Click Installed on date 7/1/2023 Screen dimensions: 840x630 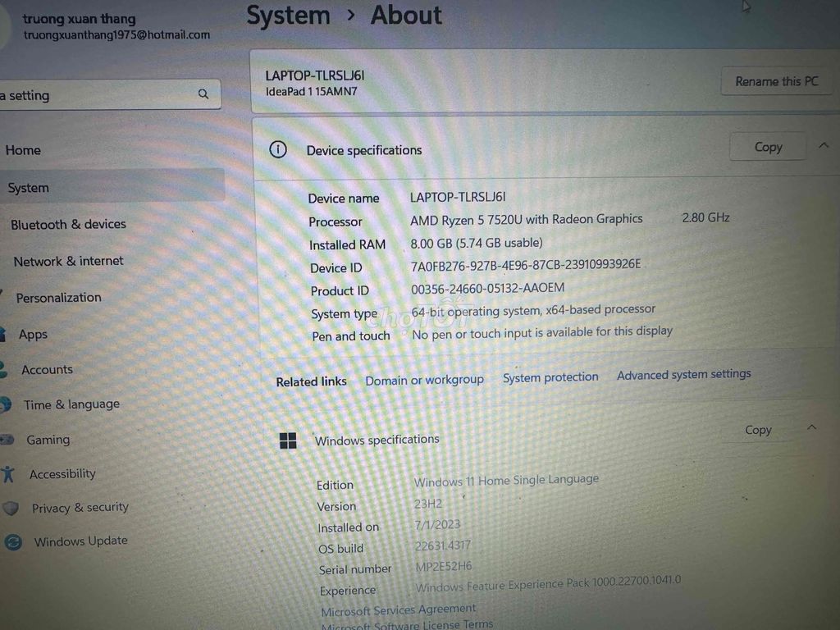(x=437, y=524)
